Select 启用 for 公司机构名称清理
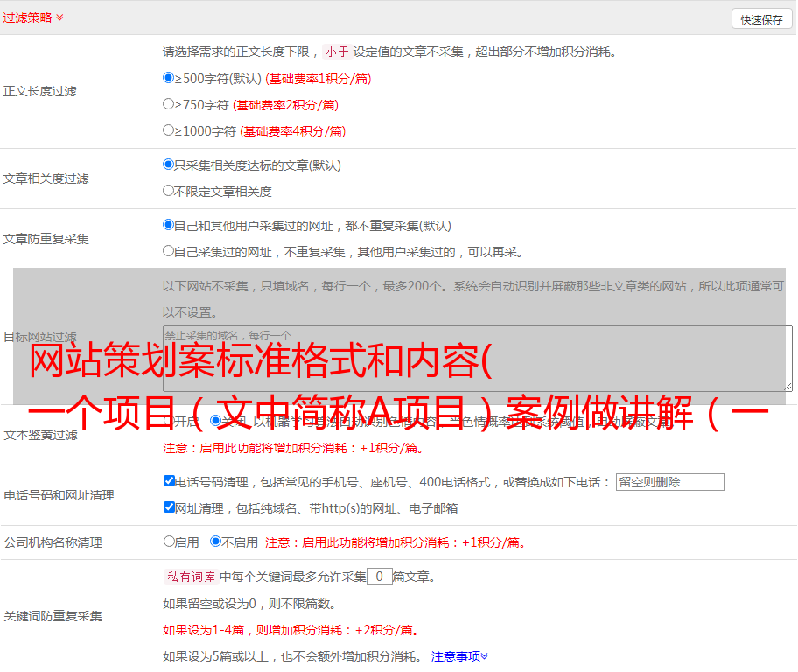The width and height of the screenshot is (798, 672). tap(169, 542)
